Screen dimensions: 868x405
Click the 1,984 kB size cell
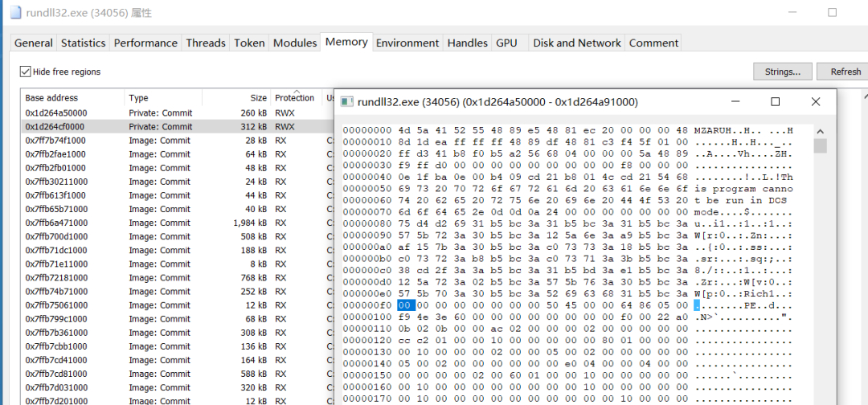[250, 223]
